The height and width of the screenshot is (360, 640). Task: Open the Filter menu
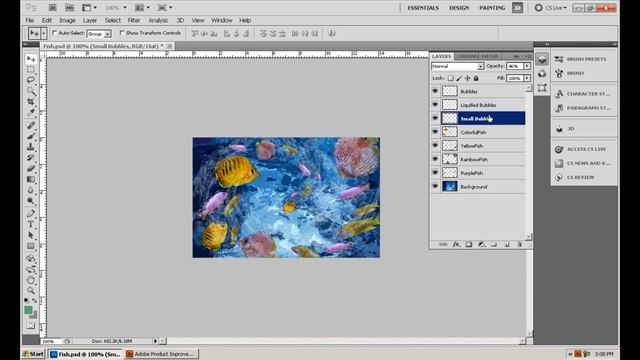tap(133, 20)
